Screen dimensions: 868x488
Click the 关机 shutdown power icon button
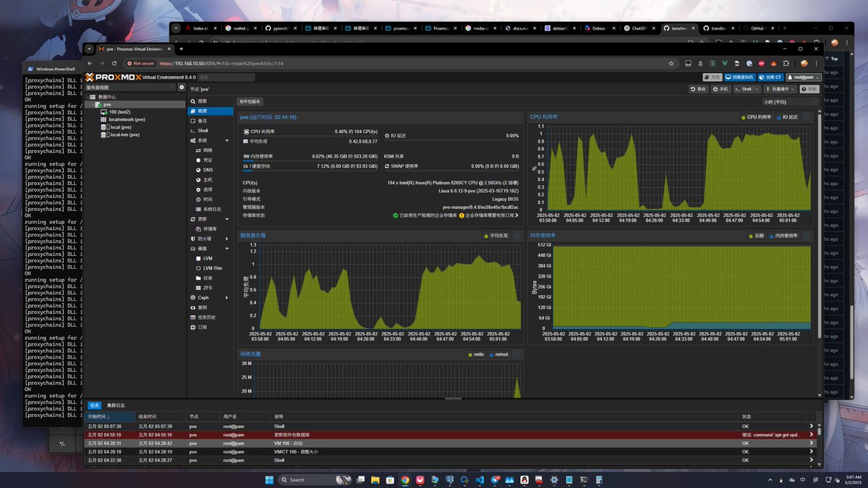tap(721, 89)
